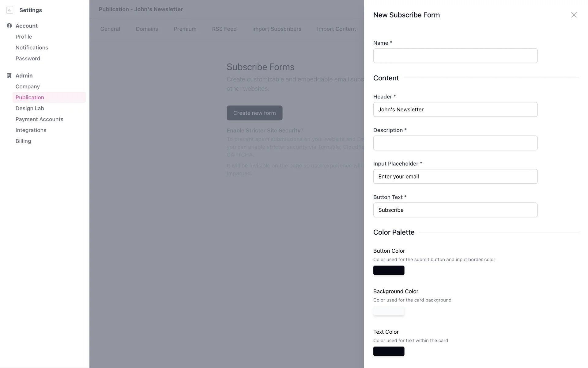588x368 pixels.
Task: Open the Background Color swatch
Action: (x=389, y=311)
